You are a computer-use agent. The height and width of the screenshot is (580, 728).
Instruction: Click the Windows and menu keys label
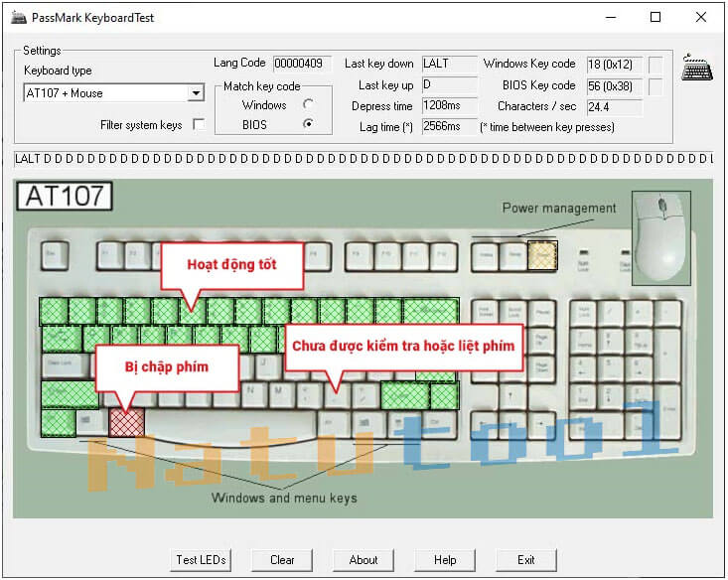pos(284,498)
